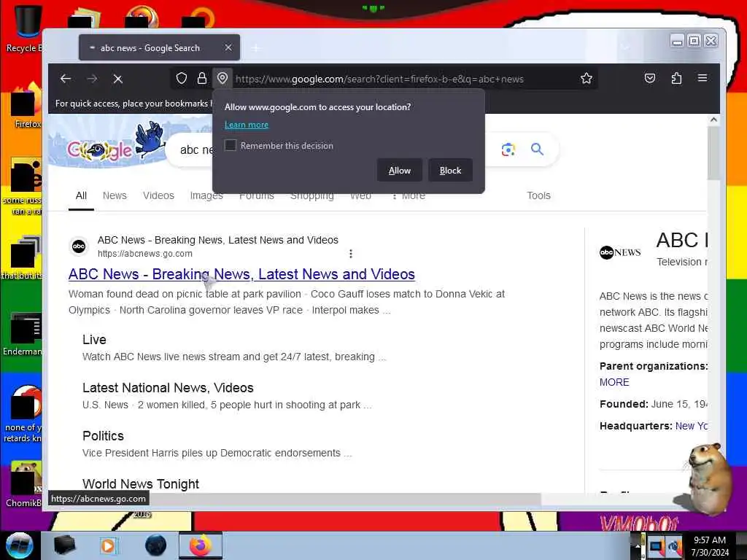Click the horizontal scrollbar at page bottom
The image size is (747, 560).
(345, 499)
